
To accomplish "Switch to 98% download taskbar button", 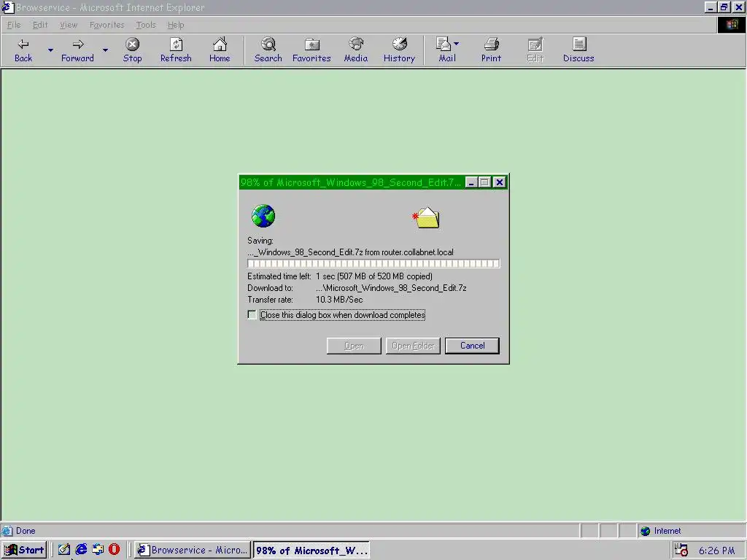I will [311, 550].
